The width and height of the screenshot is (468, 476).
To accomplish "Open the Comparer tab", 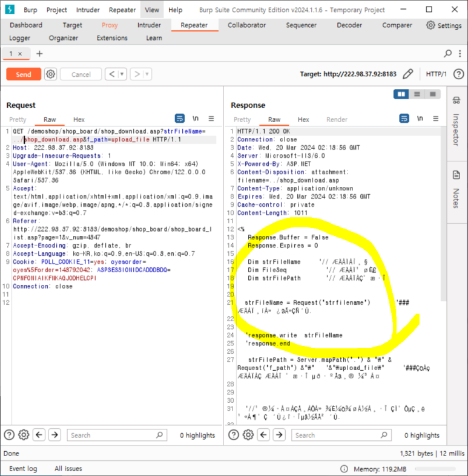I will pyautogui.click(x=397, y=25).
